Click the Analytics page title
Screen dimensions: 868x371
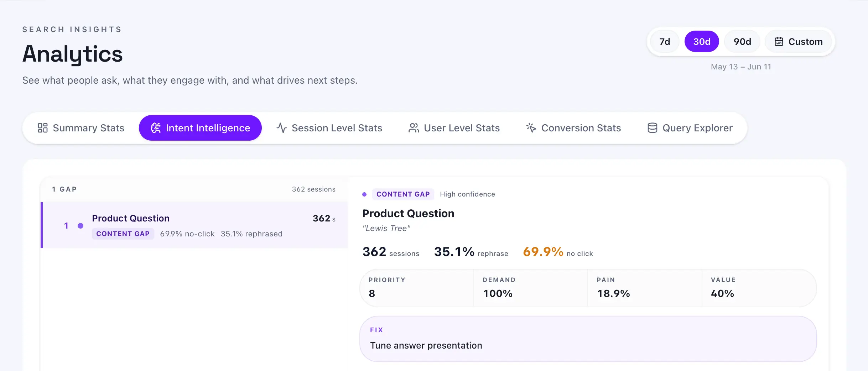[x=72, y=54]
